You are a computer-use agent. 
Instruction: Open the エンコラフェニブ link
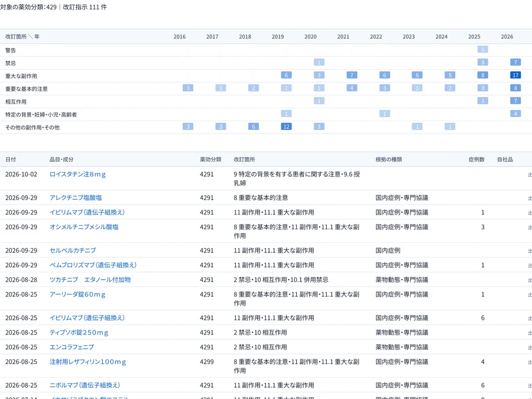coord(72,347)
